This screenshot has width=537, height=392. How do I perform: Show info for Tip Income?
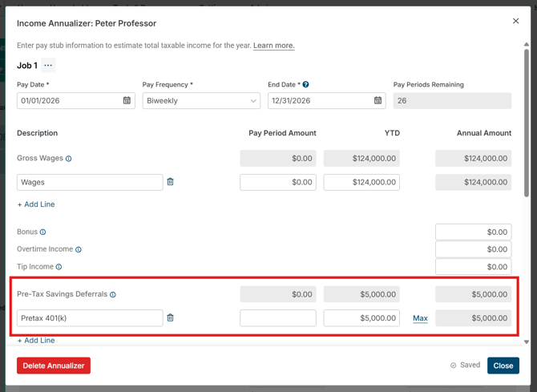(x=59, y=267)
